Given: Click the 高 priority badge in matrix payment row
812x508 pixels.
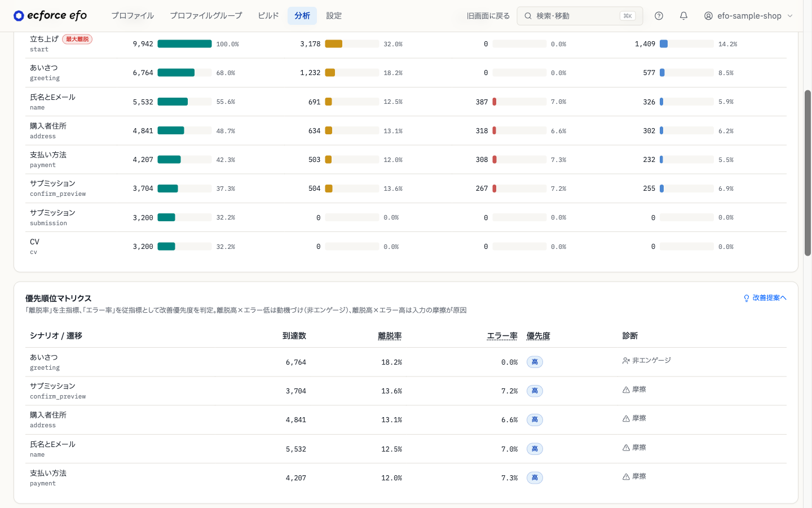Looking at the screenshot, I should (x=535, y=478).
